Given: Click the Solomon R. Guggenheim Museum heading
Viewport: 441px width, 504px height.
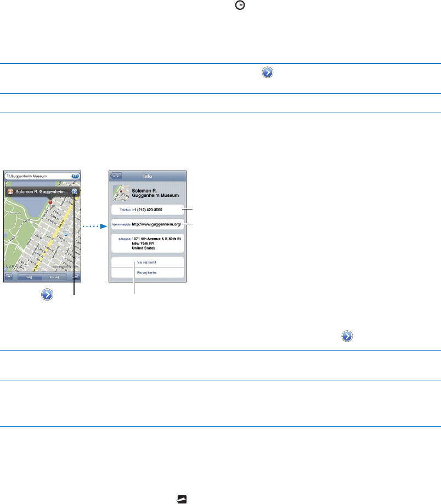Looking at the screenshot, I should (155, 193).
